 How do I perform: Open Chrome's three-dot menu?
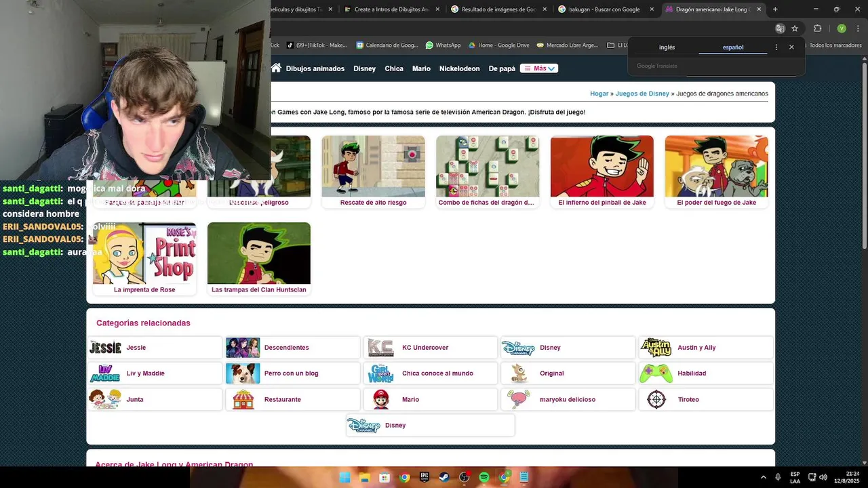[x=857, y=28]
